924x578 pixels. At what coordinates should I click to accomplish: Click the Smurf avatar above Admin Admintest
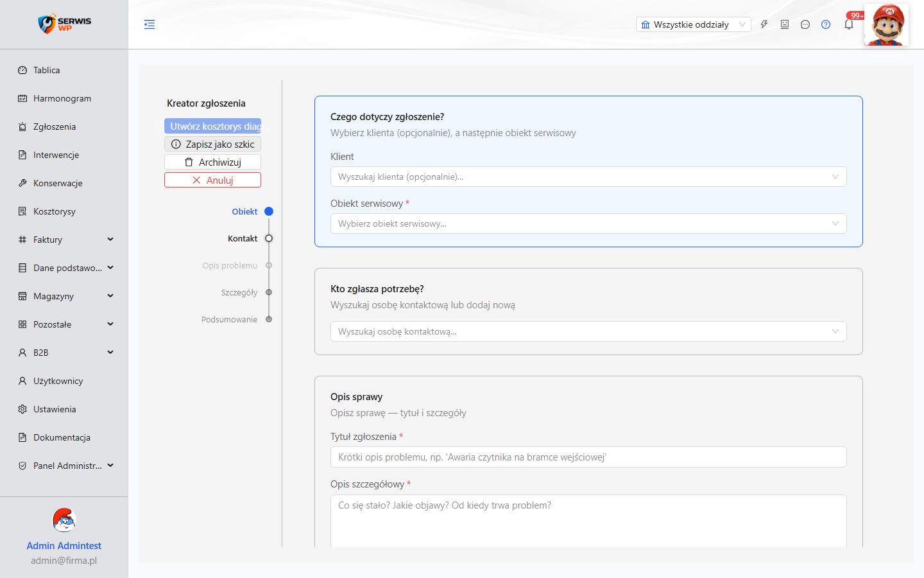(x=64, y=520)
